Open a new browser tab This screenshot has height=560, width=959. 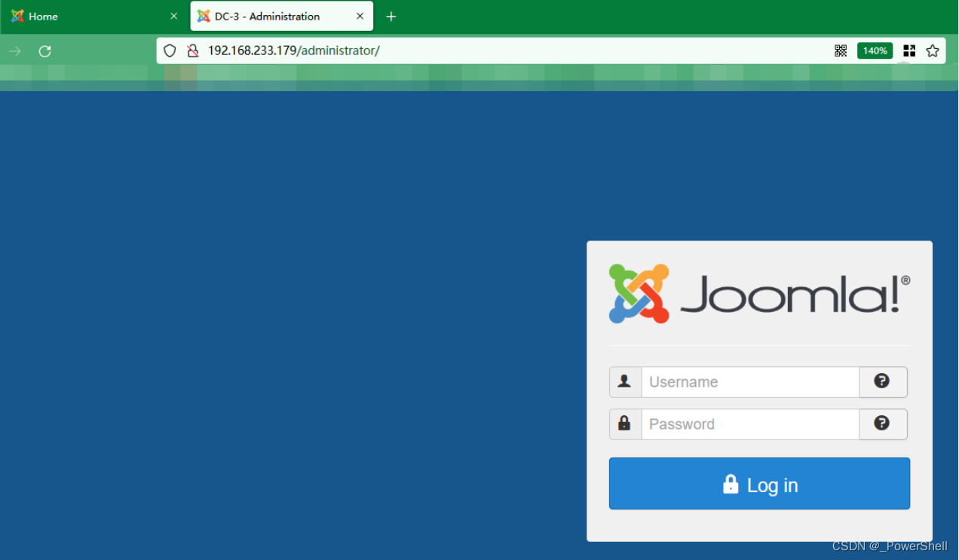(x=391, y=17)
